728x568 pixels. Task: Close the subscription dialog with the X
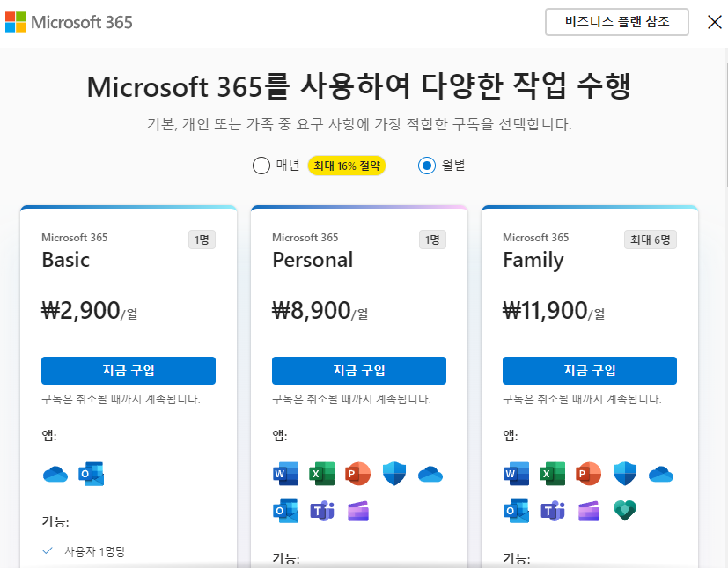click(714, 22)
